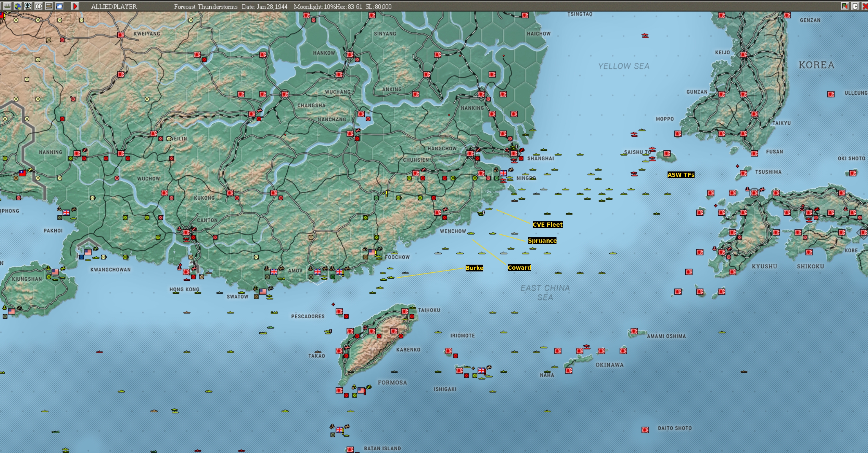Image resolution: width=868 pixels, height=453 pixels.
Task: Select the US flag near Kwangchowan
Action: tap(88, 252)
